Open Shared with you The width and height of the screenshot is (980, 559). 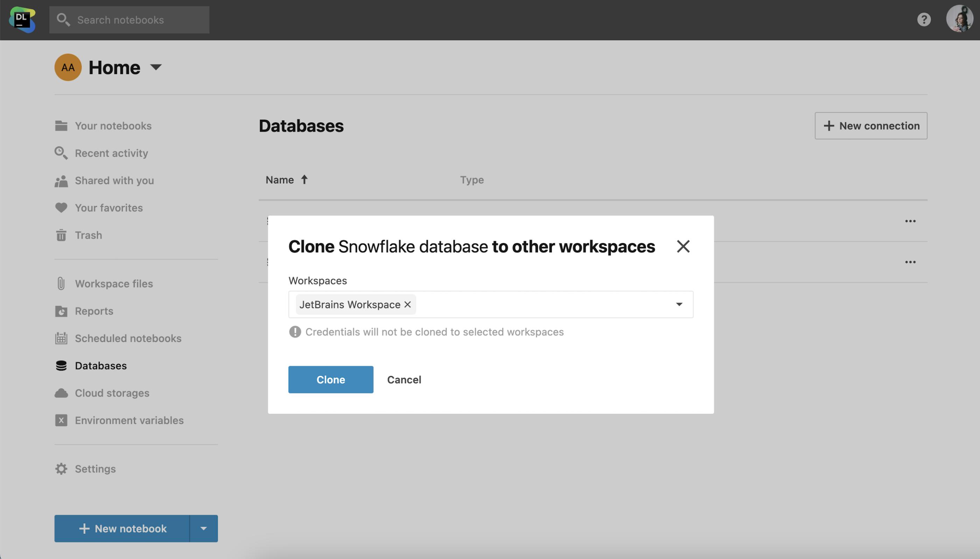click(x=114, y=181)
